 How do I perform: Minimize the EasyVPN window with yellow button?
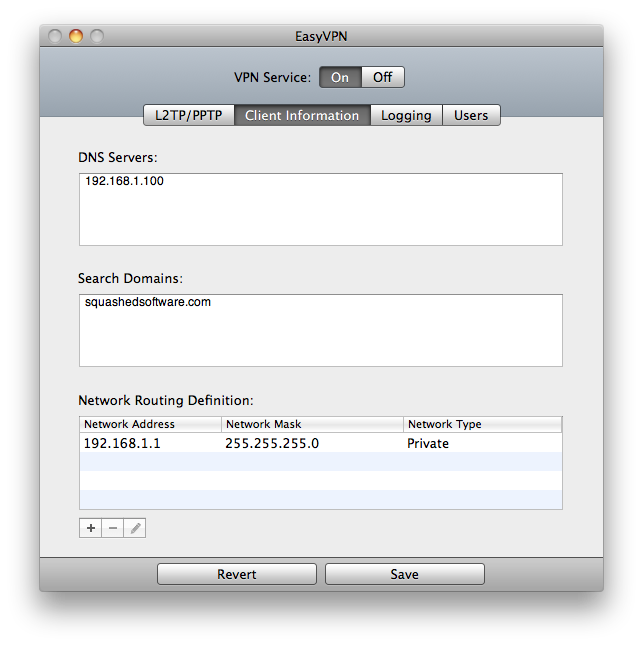(76, 36)
